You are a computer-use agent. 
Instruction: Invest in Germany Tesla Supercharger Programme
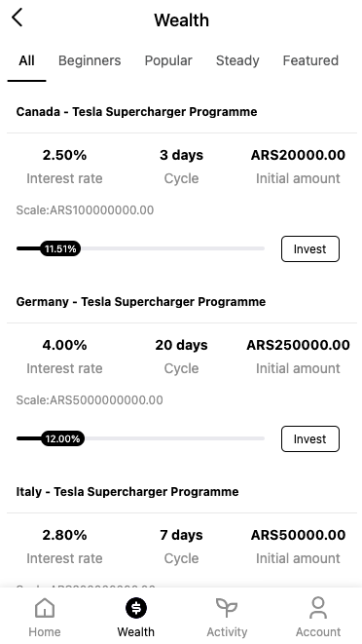click(x=310, y=439)
